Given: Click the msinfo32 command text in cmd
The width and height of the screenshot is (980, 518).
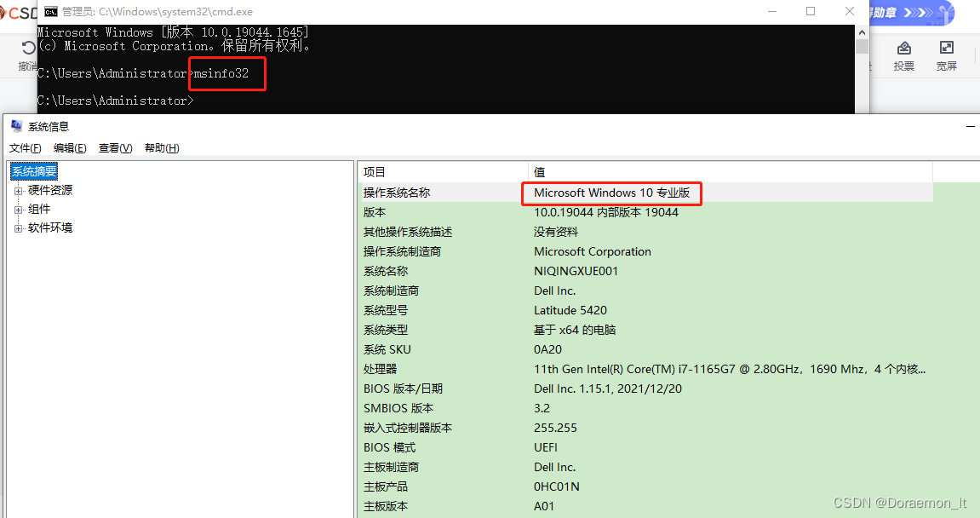Looking at the screenshot, I should click(x=221, y=73).
